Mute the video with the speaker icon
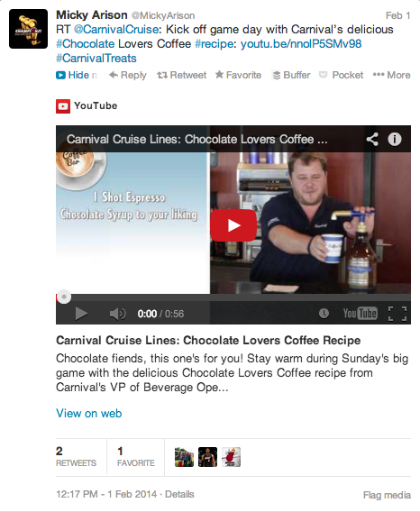The image size is (420, 512). click(117, 314)
